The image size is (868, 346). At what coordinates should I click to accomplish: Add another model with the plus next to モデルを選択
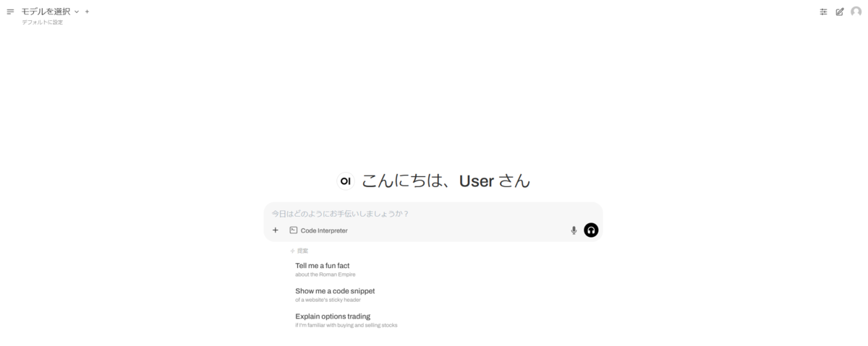(x=87, y=12)
